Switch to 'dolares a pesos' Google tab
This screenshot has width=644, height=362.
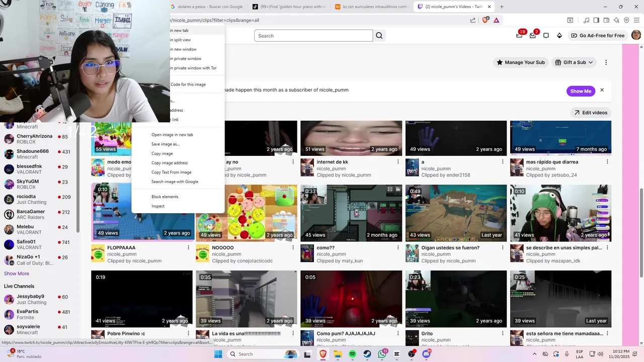pyautogui.click(x=207, y=7)
